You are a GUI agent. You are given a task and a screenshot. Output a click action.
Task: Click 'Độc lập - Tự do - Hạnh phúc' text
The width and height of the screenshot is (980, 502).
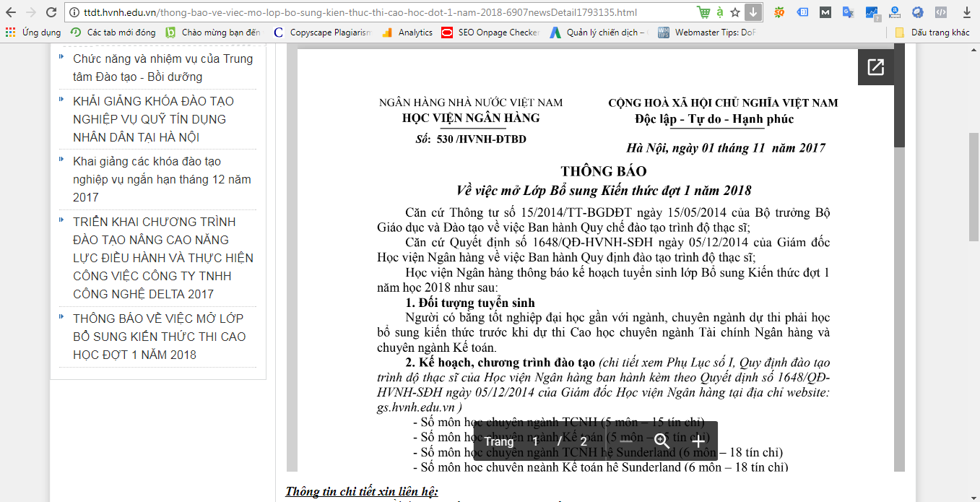coord(714,118)
